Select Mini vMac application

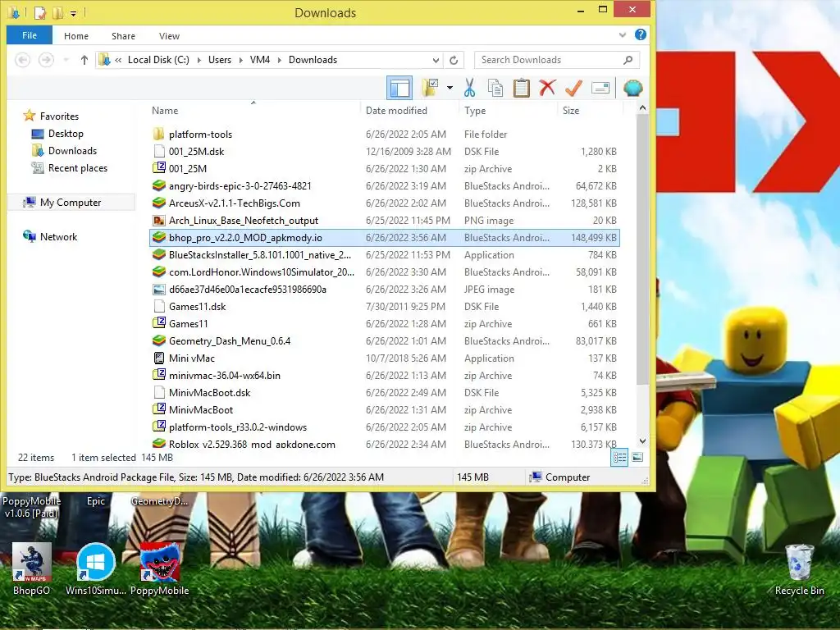(x=192, y=358)
